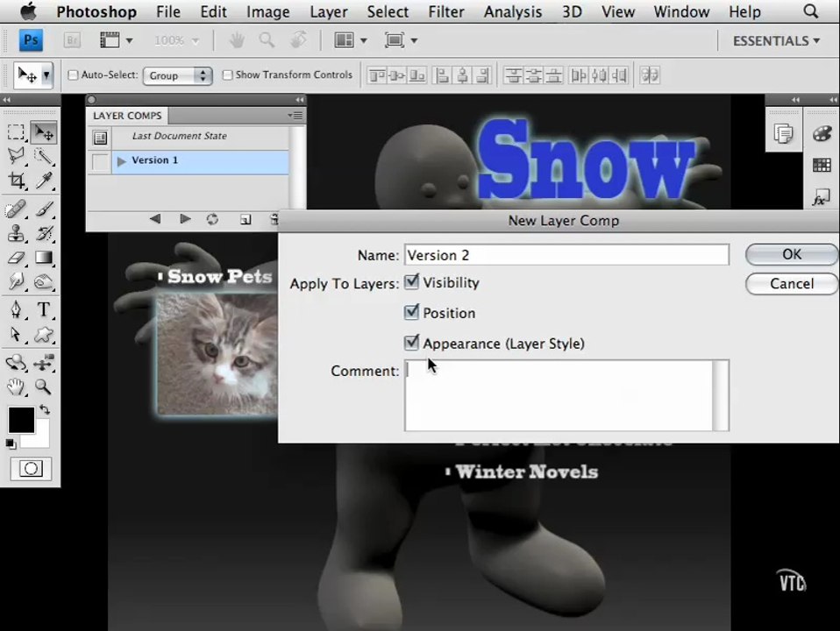Select the Brush tool
This screenshot has height=631, width=840.
(x=44, y=209)
